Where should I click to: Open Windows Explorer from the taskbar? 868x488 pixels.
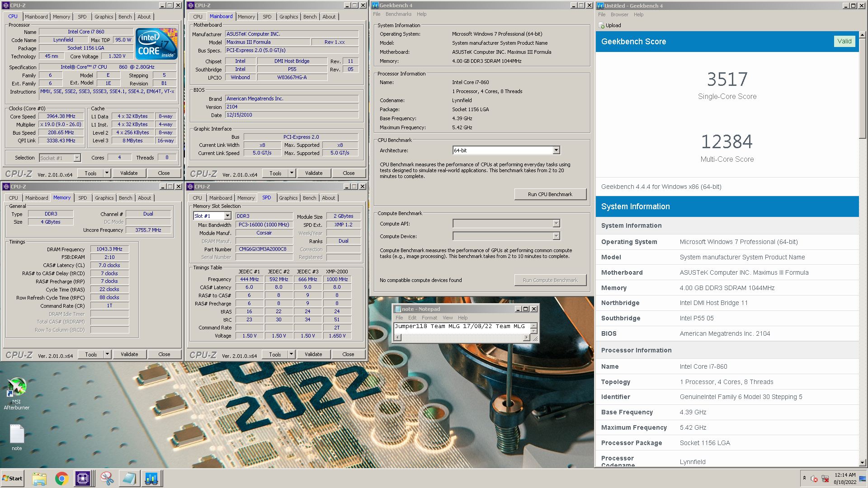tap(39, 479)
